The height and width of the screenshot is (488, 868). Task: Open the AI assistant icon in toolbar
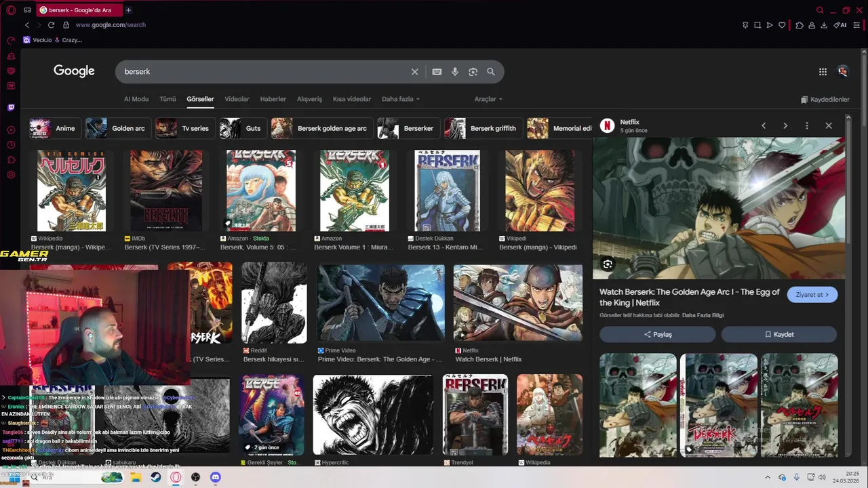click(x=840, y=25)
